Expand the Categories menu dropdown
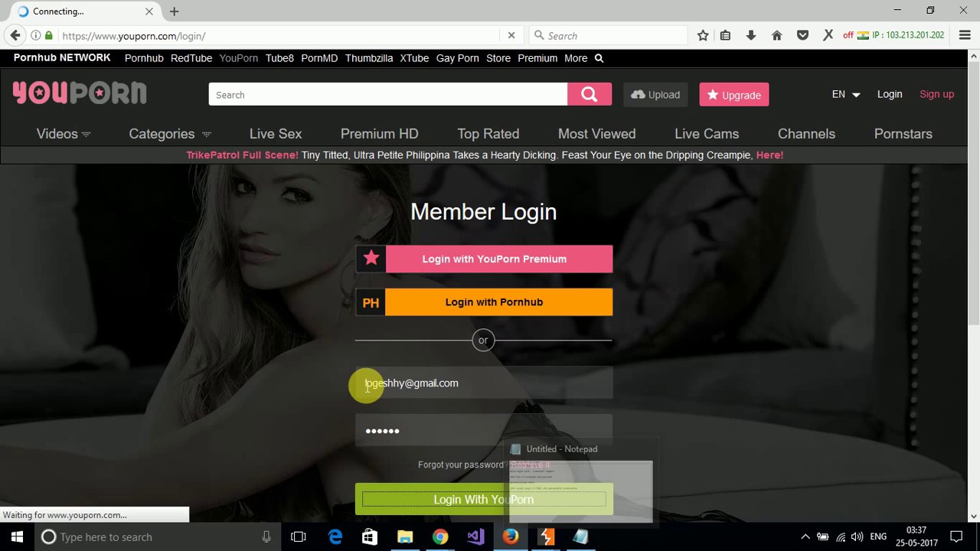The image size is (980, 551). pyautogui.click(x=170, y=133)
